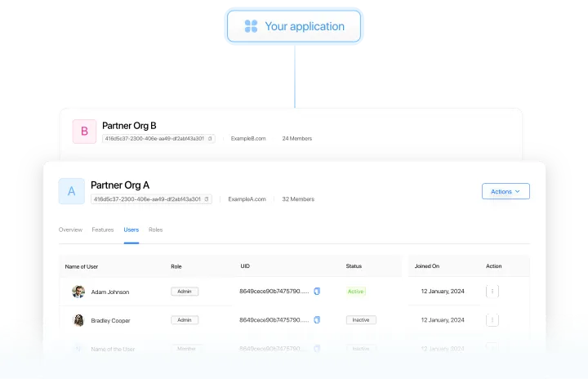
Task: Click Adam Johnson's Admin role badge
Action: 185,292
